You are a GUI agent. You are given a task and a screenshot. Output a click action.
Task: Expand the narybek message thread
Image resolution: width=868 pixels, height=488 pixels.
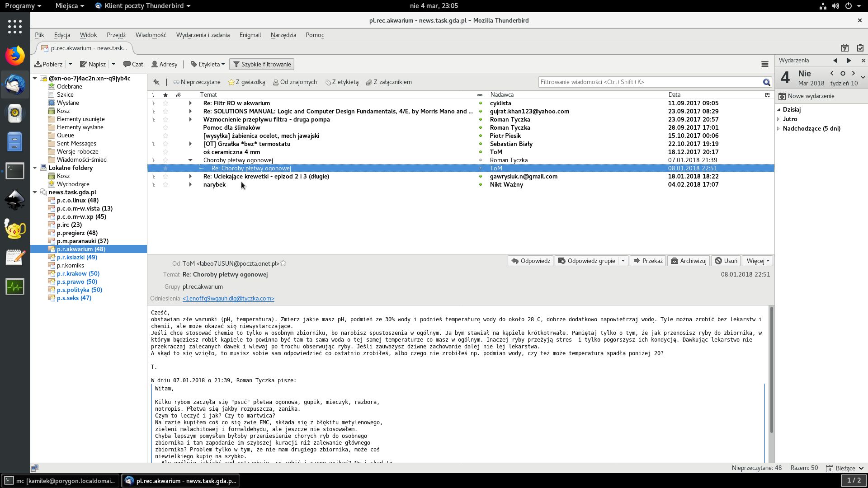click(190, 184)
